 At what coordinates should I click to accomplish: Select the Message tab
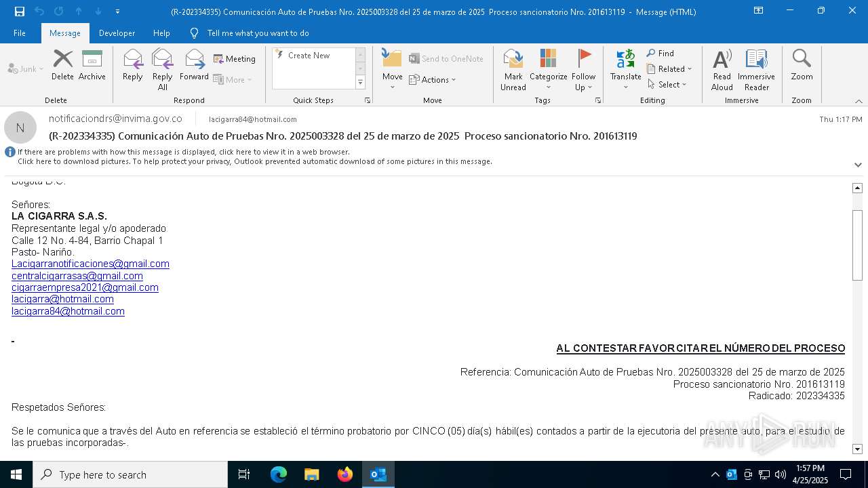65,33
